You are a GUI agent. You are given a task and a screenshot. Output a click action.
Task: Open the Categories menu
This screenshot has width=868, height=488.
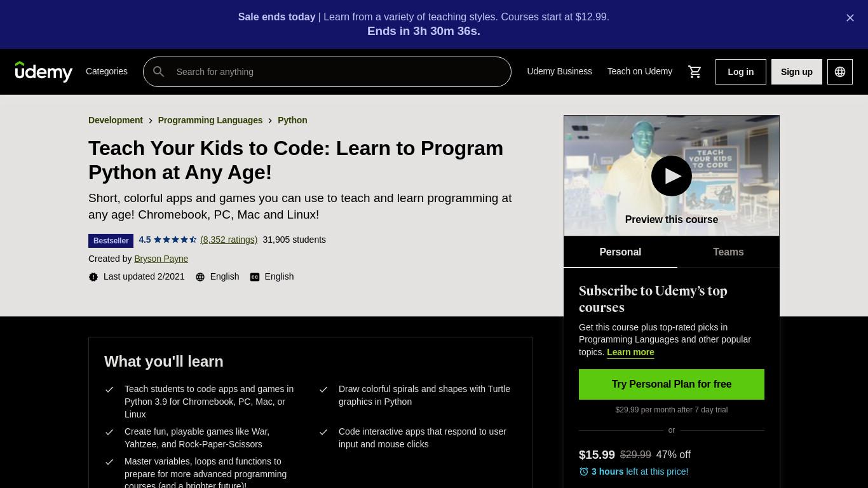click(107, 71)
